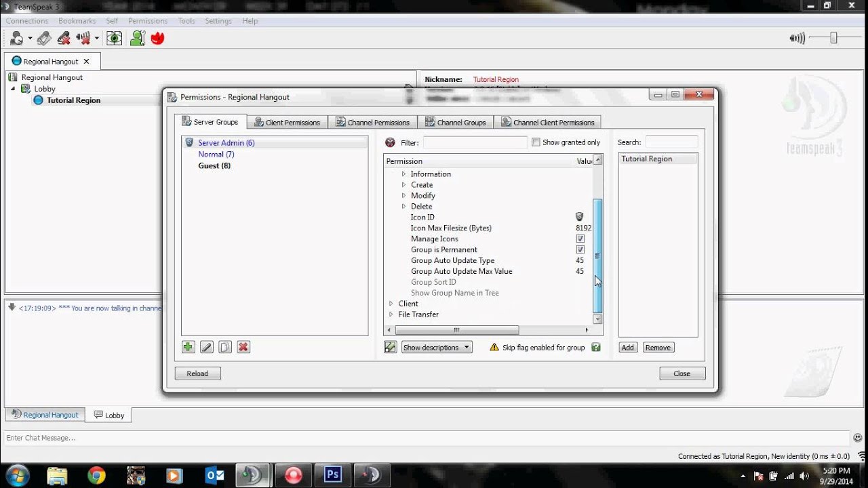Uncheck the Manage Icons permission
The height and width of the screenshot is (488, 868).
coord(580,239)
